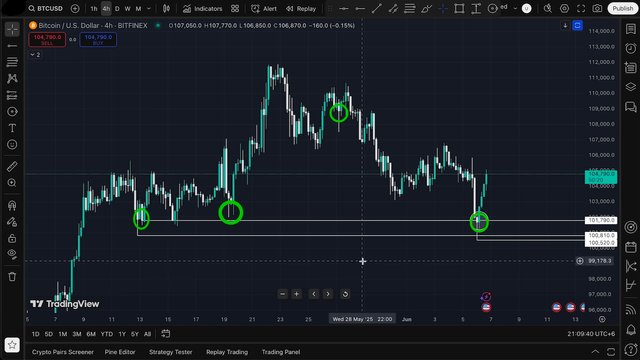Viewport: 640px width, 360px height.
Task: Select the 4h timeframe
Action: point(106,9)
